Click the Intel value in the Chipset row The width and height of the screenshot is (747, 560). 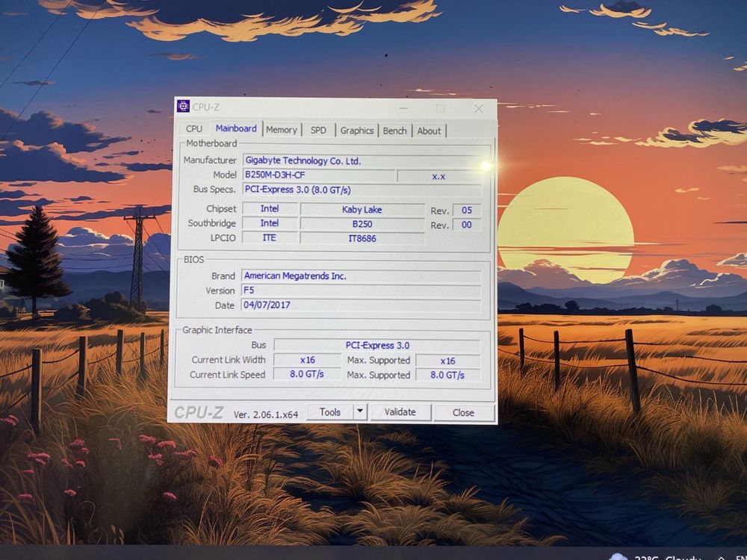(x=270, y=208)
